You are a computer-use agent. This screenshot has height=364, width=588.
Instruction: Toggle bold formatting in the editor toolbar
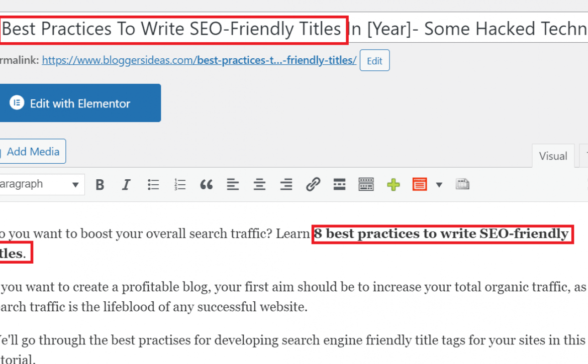point(100,185)
